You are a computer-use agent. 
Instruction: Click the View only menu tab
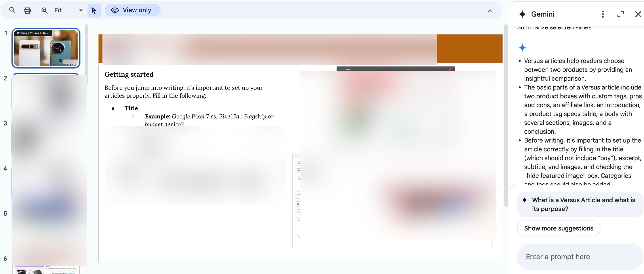[132, 10]
